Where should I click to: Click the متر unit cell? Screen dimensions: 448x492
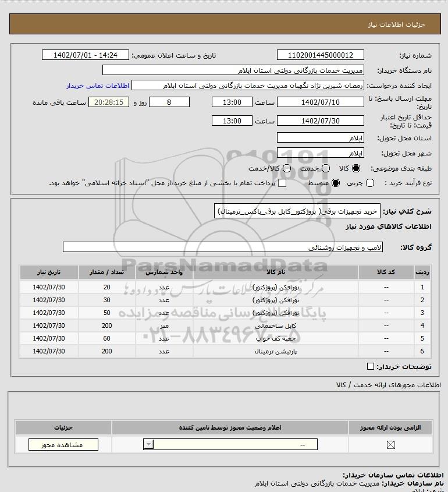click(x=164, y=325)
